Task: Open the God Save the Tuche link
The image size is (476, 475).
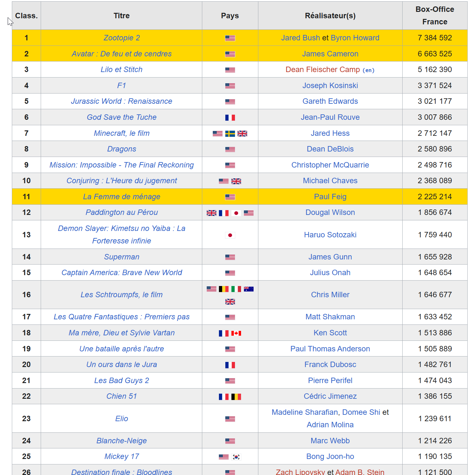Action: coord(121,117)
